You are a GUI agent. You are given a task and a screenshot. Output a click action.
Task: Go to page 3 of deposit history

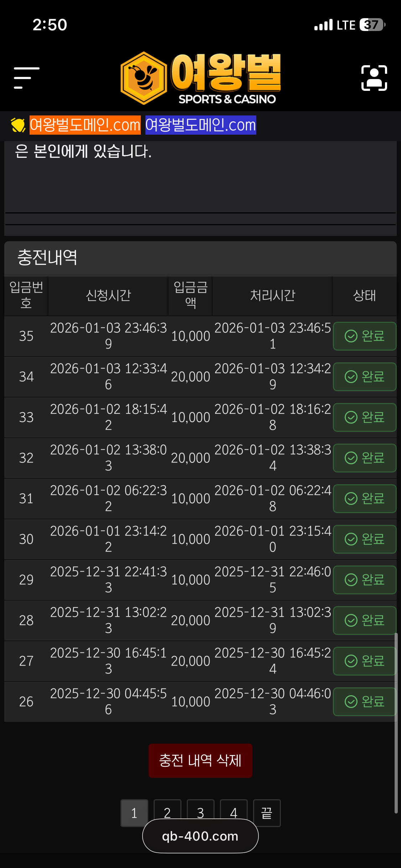(200, 810)
